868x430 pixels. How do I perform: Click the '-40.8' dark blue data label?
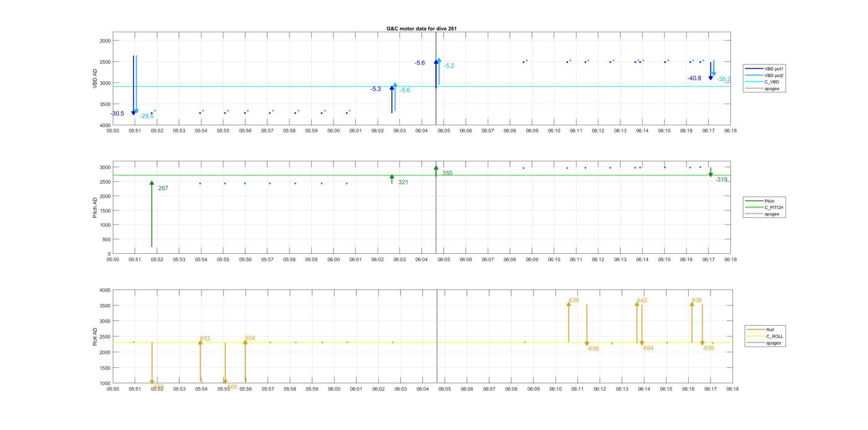point(694,78)
